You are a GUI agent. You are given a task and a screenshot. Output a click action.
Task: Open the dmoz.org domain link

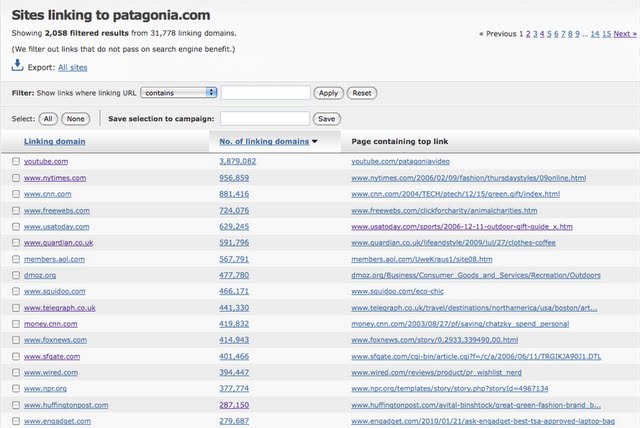[40, 275]
